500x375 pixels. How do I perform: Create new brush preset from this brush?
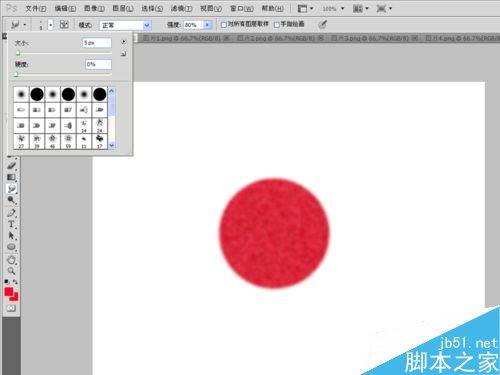click(123, 54)
